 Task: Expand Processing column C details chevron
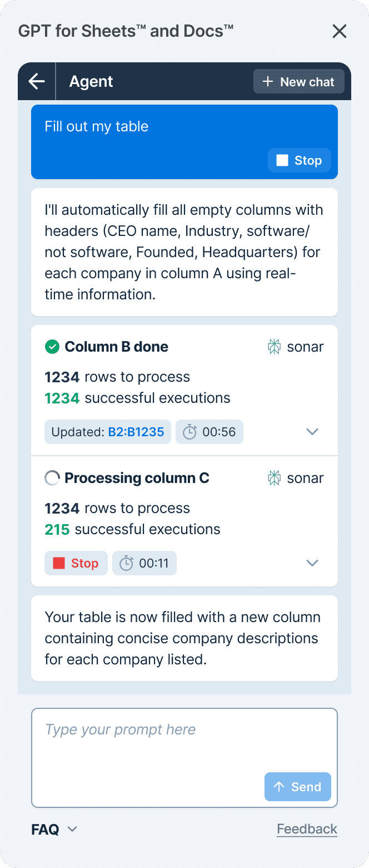(312, 563)
